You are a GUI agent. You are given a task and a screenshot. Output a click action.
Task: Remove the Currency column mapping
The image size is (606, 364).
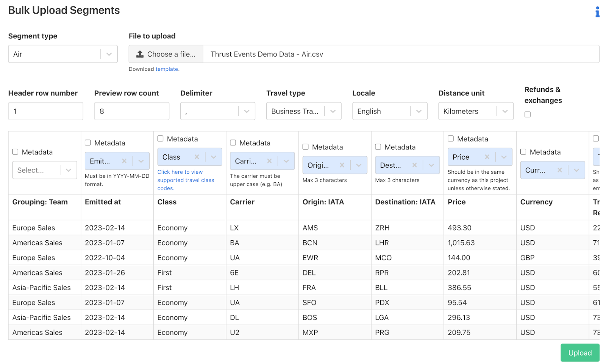point(559,170)
